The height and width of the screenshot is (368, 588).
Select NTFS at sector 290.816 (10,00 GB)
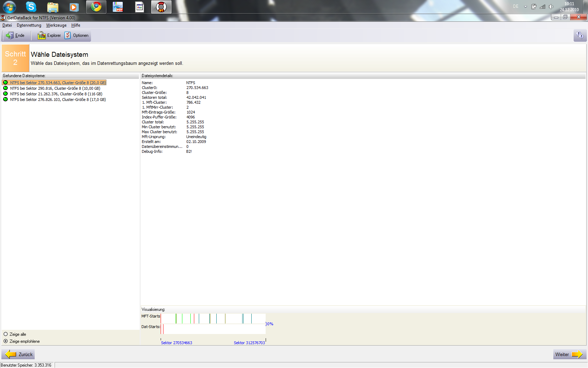coord(52,88)
